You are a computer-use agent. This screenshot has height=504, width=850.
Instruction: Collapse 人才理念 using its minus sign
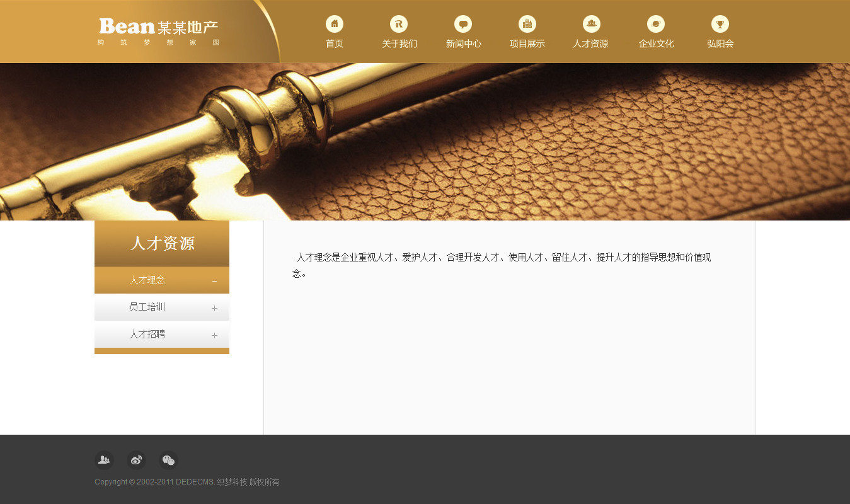point(214,281)
